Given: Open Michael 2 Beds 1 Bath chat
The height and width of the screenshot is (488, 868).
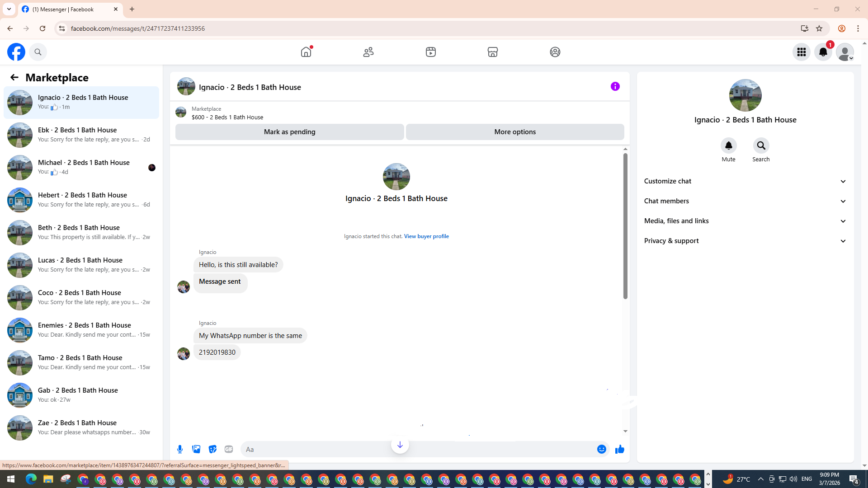Looking at the screenshot, I should pyautogui.click(x=81, y=167).
